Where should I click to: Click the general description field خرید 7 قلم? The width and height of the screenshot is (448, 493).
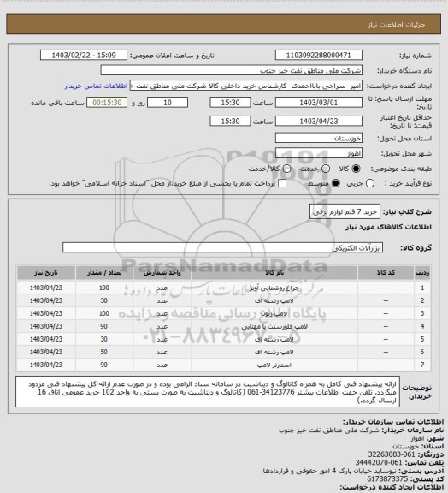coord(345,212)
